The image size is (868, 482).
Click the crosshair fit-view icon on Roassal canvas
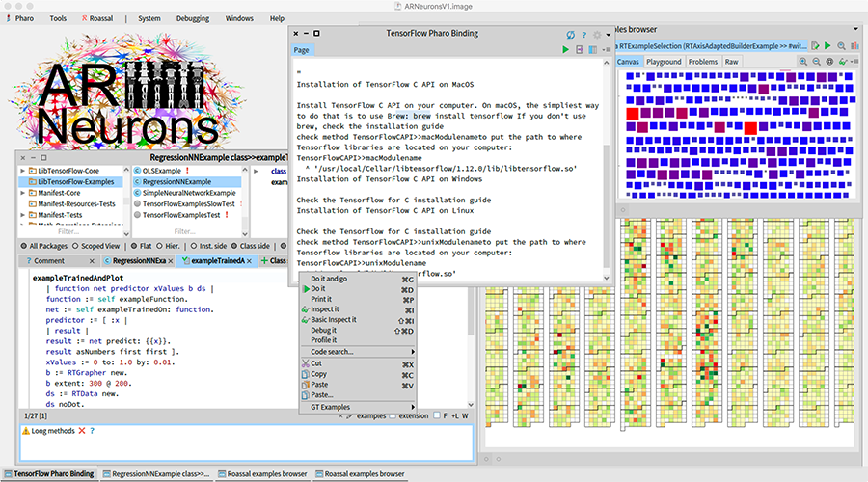point(829,62)
